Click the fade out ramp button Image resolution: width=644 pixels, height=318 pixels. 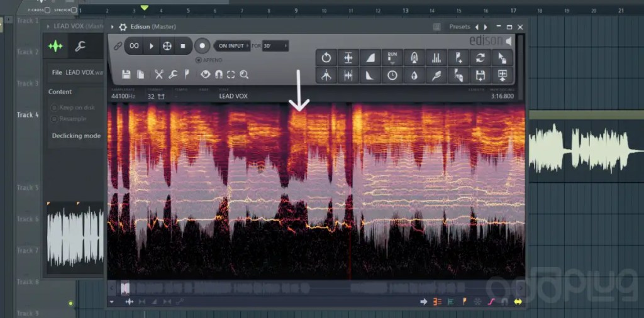coord(370,75)
